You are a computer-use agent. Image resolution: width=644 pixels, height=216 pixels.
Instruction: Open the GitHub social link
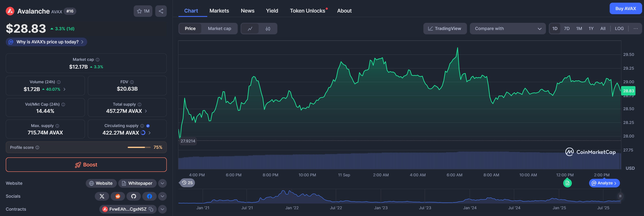click(133, 196)
